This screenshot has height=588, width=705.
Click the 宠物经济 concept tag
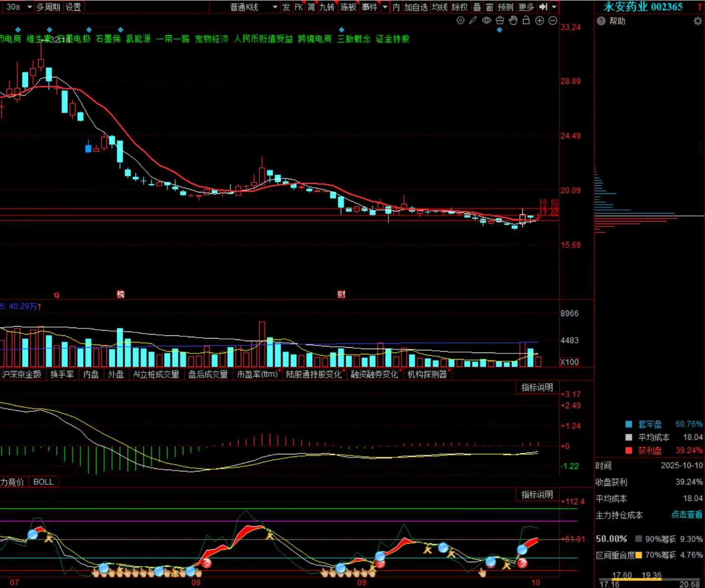212,39
